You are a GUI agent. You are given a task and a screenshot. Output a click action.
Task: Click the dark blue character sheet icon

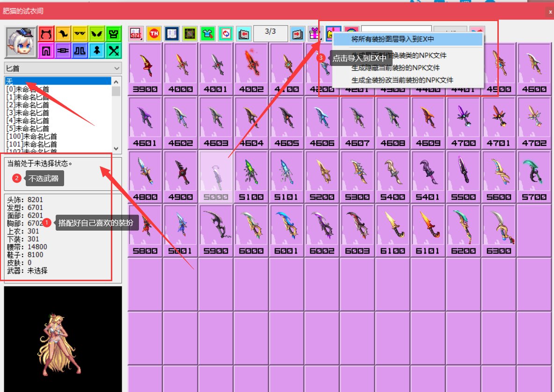click(172, 34)
